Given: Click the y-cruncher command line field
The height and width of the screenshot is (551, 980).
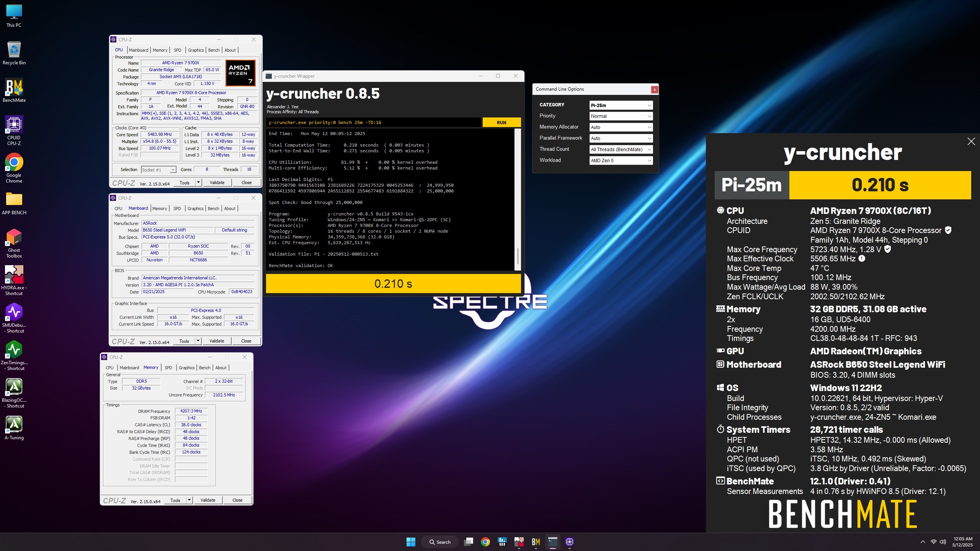Looking at the screenshot, I should click(x=374, y=122).
